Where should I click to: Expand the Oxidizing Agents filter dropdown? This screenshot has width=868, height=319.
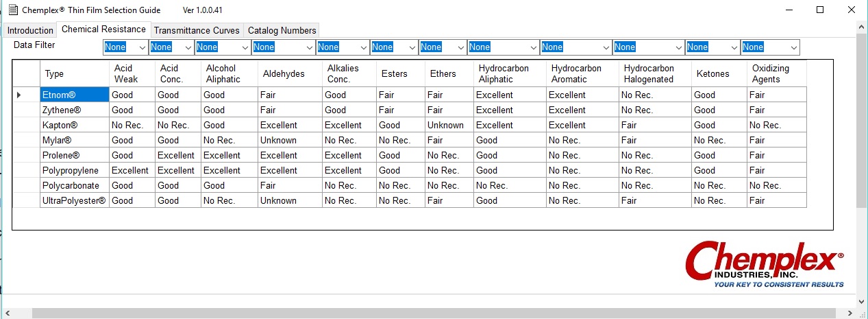coord(793,47)
